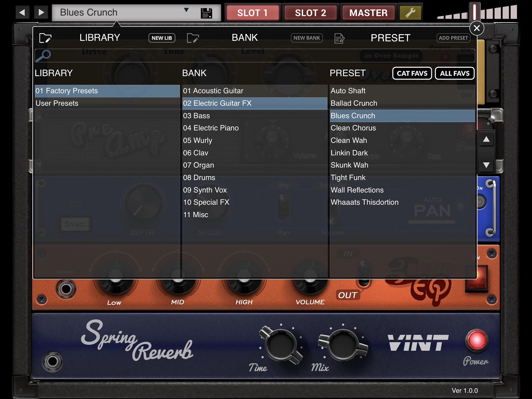The height and width of the screenshot is (399, 532).
Task: Click the floppy disk save icon
Action: pyautogui.click(x=206, y=13)
